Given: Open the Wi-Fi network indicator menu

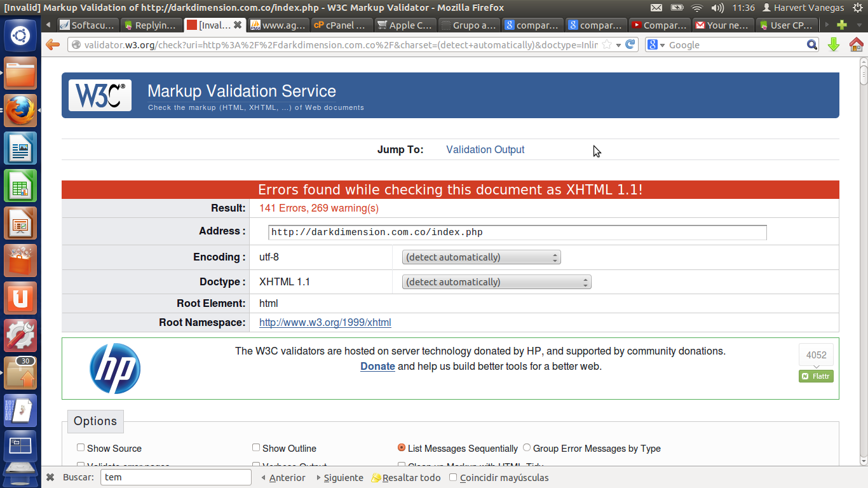Looking at the screenshot, I should (697, 8).
